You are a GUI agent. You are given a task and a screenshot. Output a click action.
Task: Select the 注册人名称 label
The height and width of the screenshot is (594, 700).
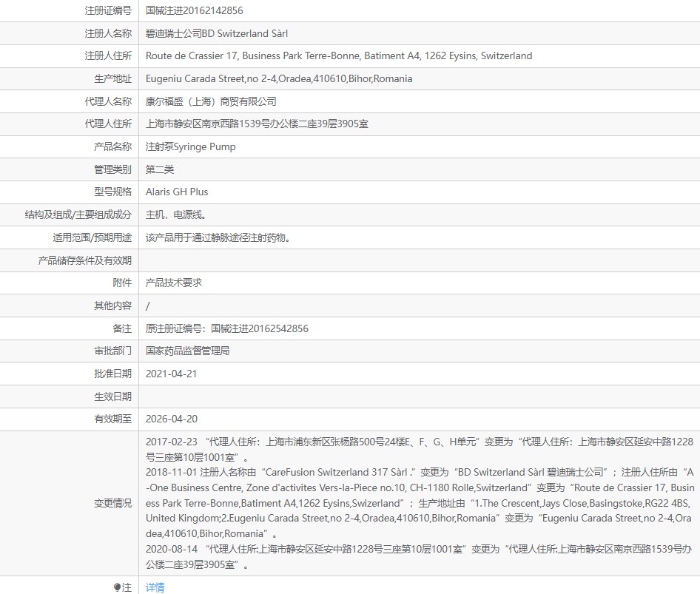pos(109,33)
